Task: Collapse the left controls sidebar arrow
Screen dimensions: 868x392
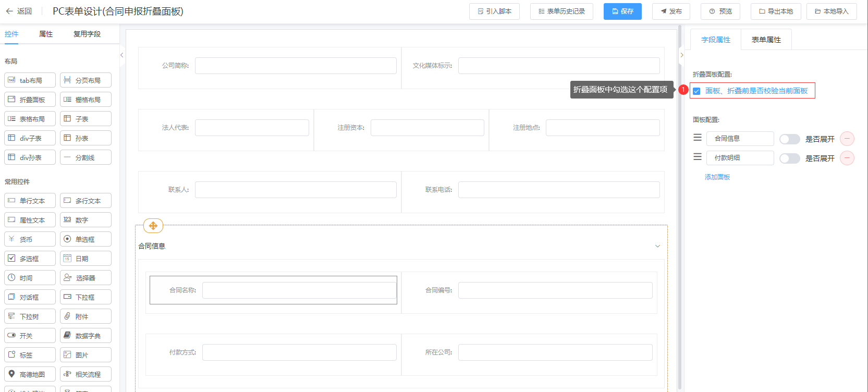Action: (x=122, y=55)
